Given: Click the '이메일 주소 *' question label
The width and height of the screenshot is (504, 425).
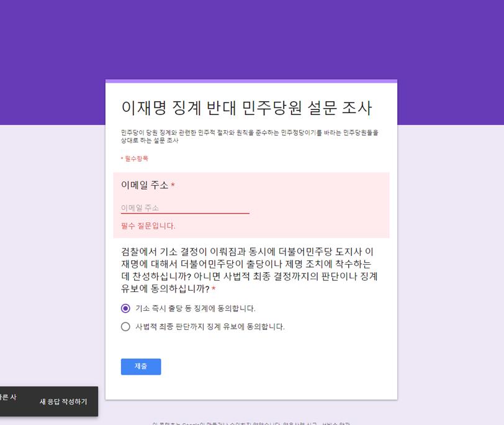Looking at the screenshot, I should click(x=148, y=185).
